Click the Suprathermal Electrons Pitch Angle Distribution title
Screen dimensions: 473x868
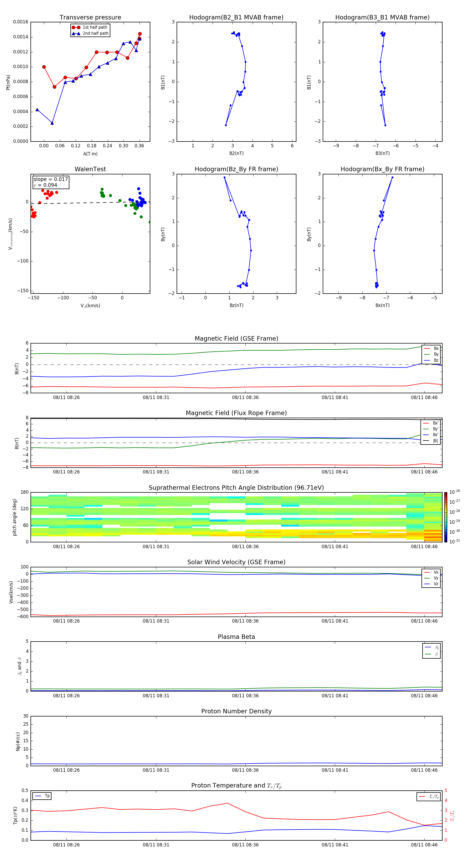coord(236,488)
